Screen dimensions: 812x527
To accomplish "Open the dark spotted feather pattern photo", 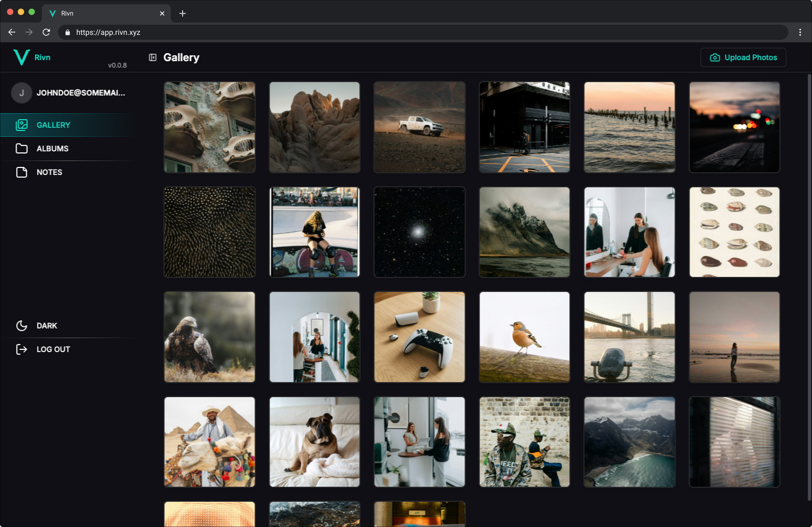I will [209, 232].
